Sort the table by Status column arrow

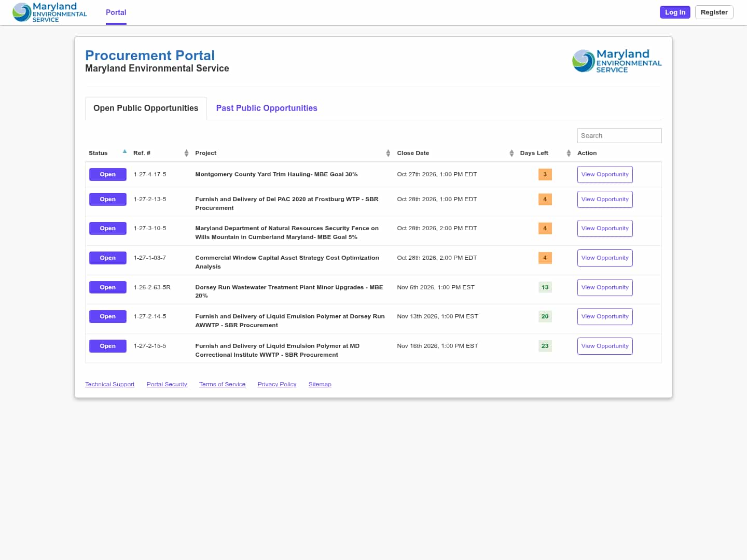125,152
